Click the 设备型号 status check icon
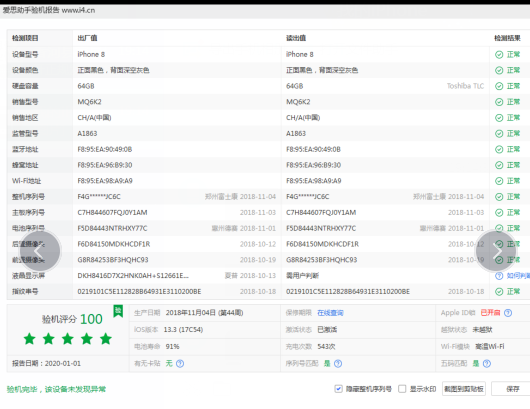 (x=499, y=54)
